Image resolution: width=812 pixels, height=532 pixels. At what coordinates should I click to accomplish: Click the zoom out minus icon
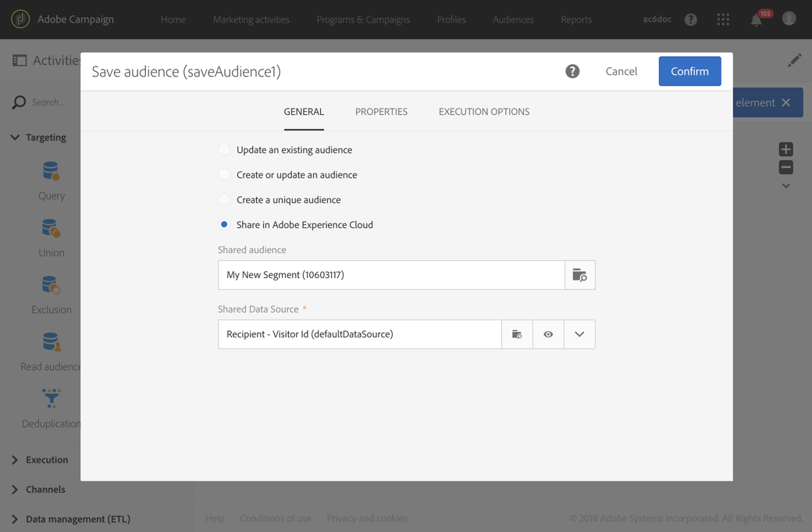tap(785, 167)
